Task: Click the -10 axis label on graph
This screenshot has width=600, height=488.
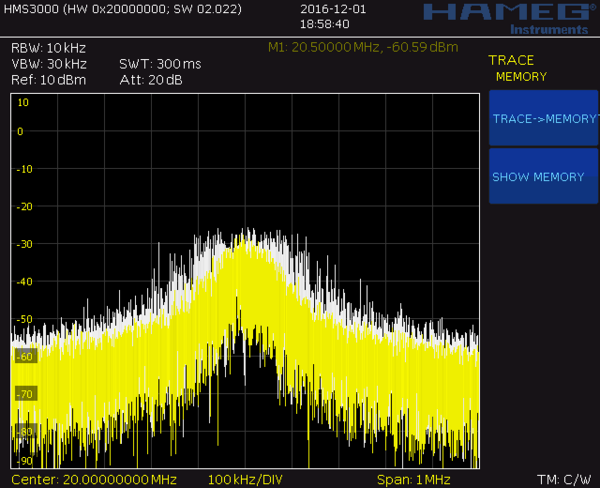Action: pyautogui.click(x=25, y=169)
